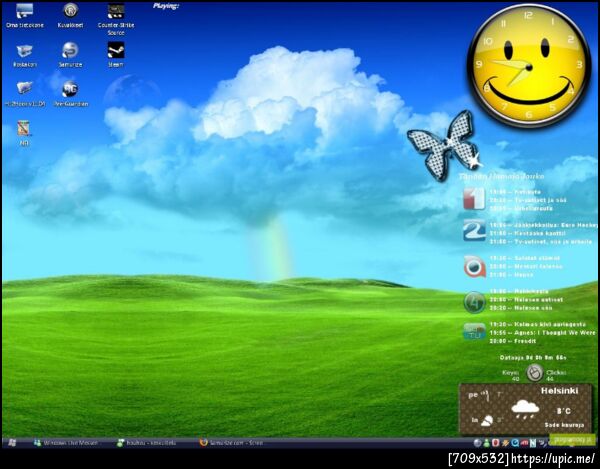Viewport: 600px width, 469px height.
Task: Click the green button at the taskbar's right end
Action: 572,440
